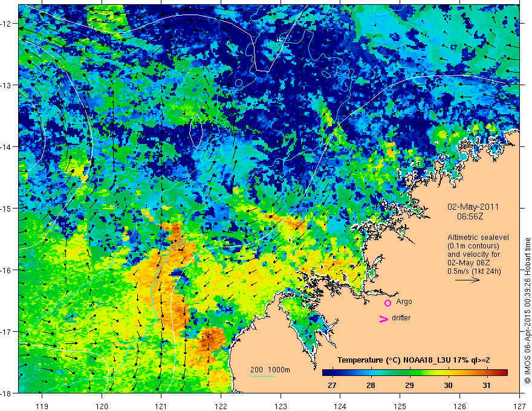Click the 'Temperature (°C) NOAA18_L3U 17% ql>=2' title
This screenshot has width=532, height=411.
click(414, 360)
